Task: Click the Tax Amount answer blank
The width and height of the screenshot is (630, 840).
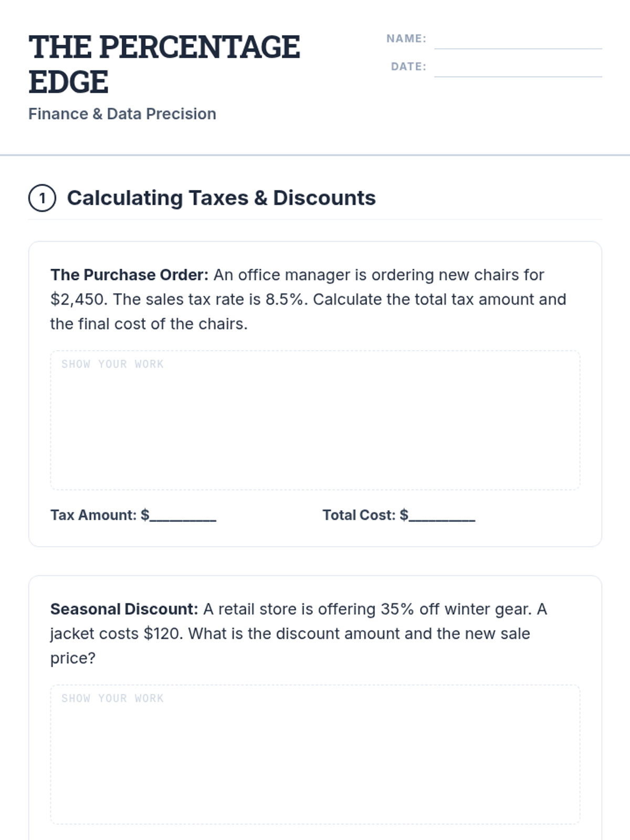Action: coord(183,516)
